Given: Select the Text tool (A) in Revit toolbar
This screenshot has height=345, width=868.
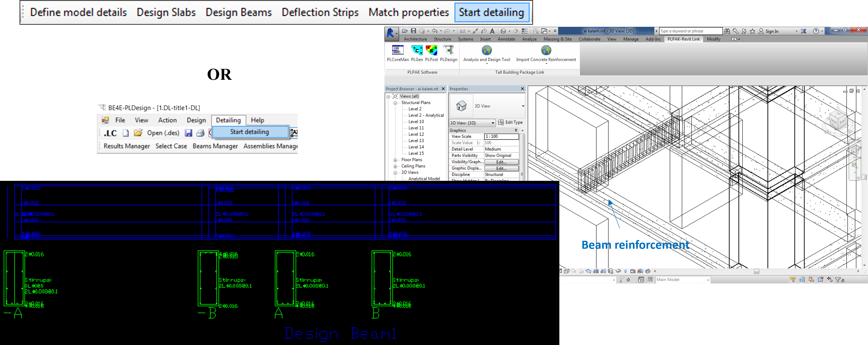Looking at the screenshot, I should 492,31.
